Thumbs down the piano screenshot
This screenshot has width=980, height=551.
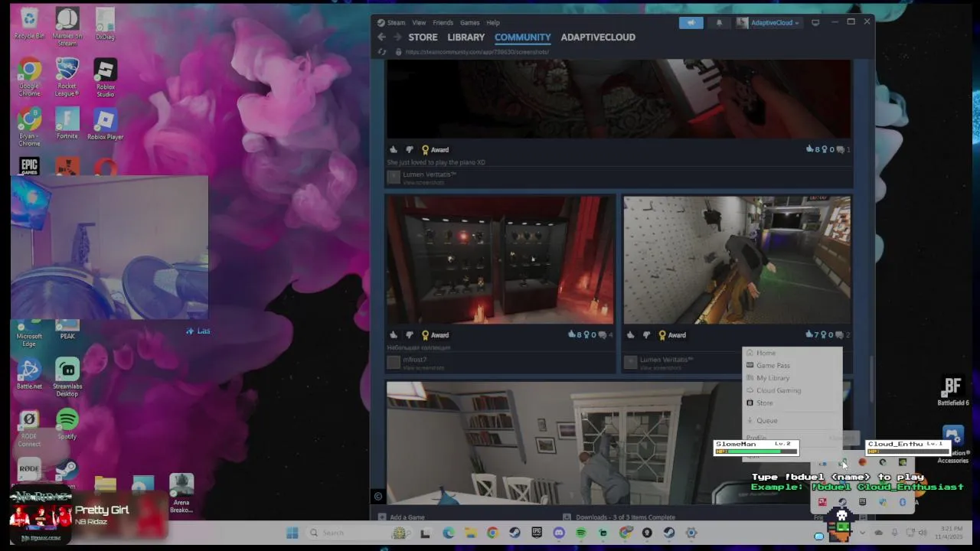[409, 150]
